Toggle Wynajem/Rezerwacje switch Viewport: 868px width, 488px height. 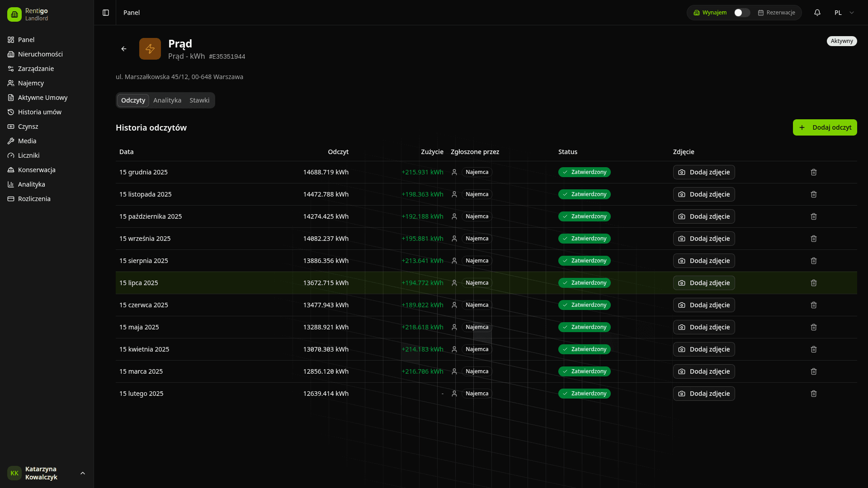(x=741, y=13)
